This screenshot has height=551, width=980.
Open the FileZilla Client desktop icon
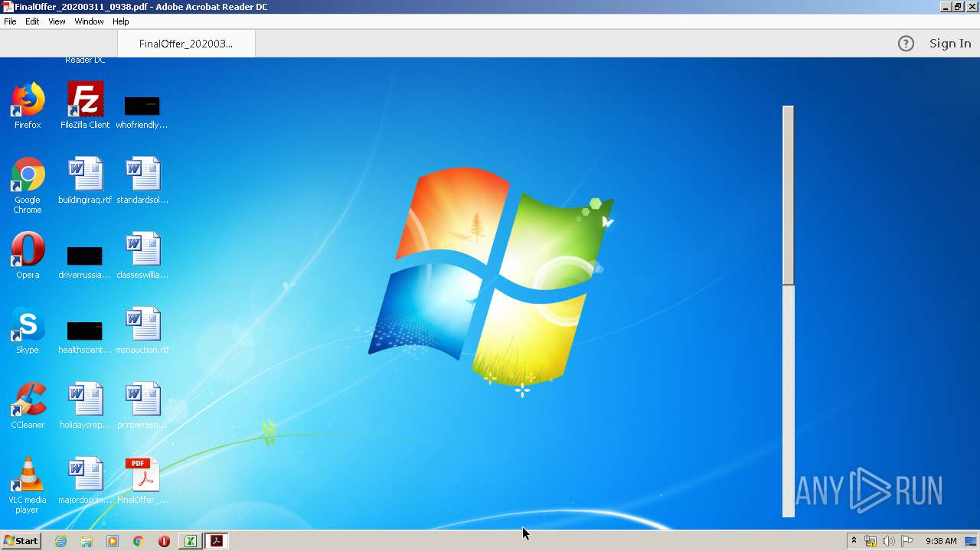(85, 106)
